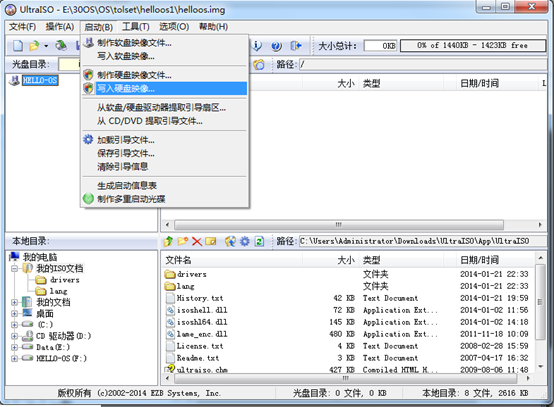Choose 制作硬盘映像文件... menu entry
This screenshot has height=407, width=554.
[165, 75]
